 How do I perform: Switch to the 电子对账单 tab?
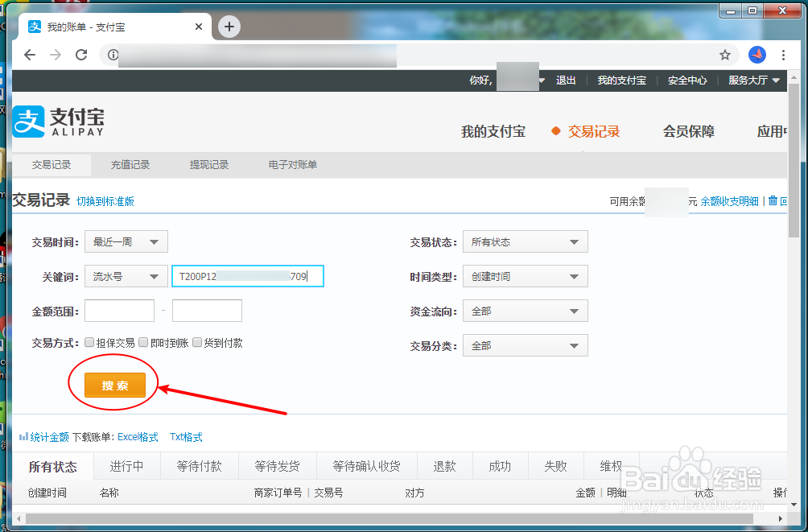click(x=293, y=165)
